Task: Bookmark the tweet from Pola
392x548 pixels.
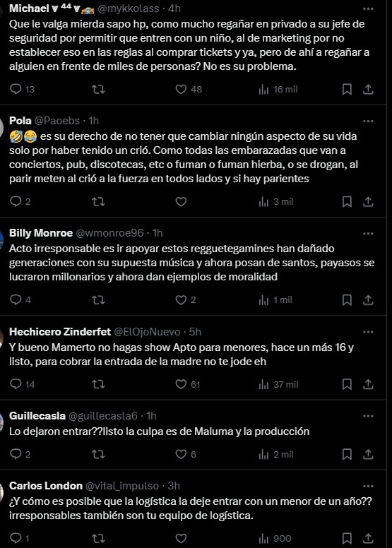Action: click(347, 202)
